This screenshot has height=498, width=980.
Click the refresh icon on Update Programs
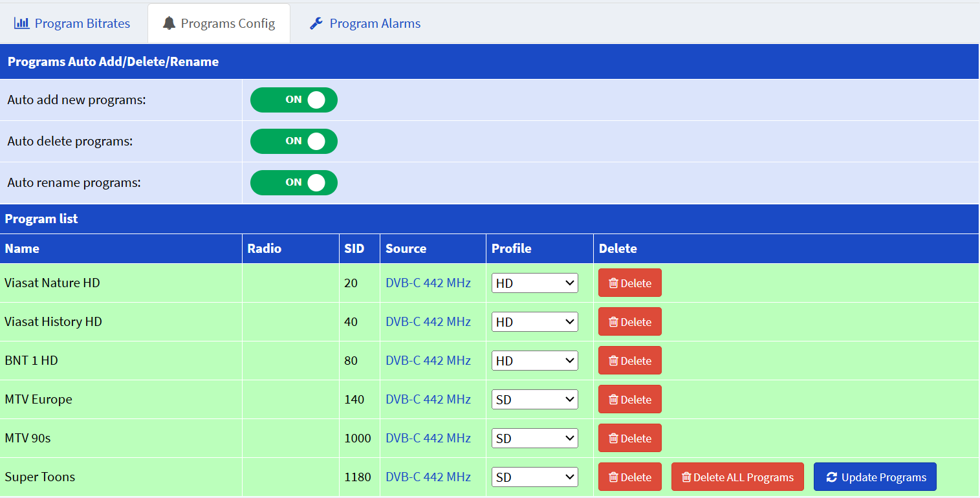point(832,477)
